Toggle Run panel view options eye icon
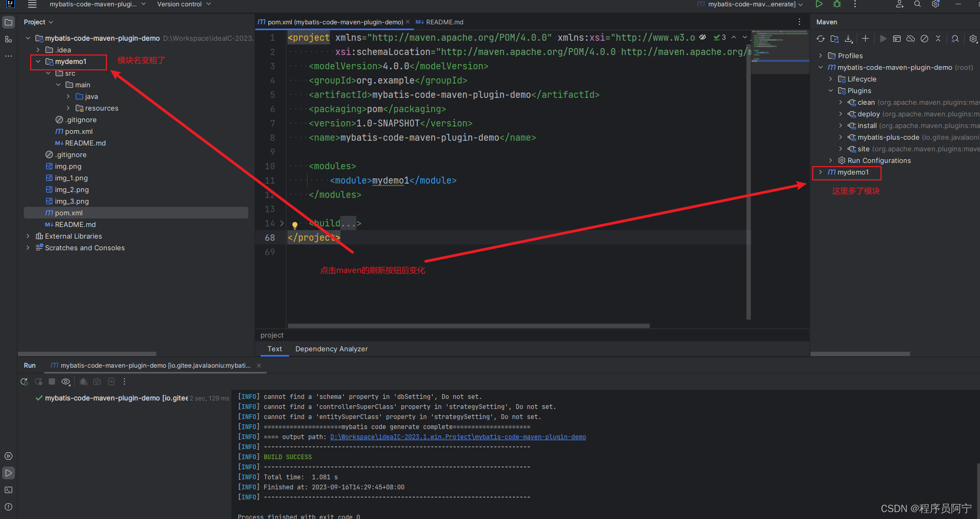The height and width of the screenshot is (519, 980). click(x=66, y=381)
